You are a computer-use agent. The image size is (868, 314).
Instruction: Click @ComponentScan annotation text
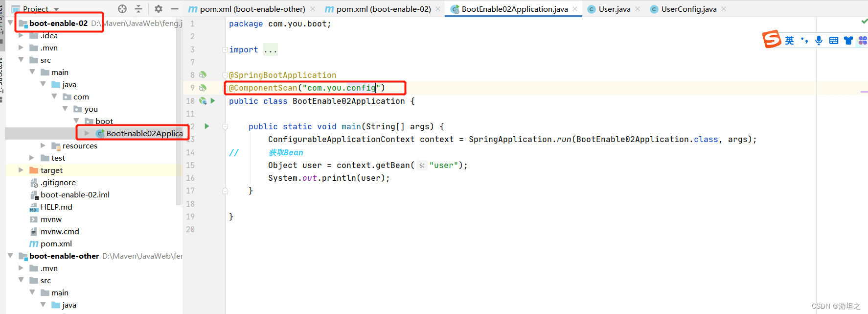(x=263, y=88)
